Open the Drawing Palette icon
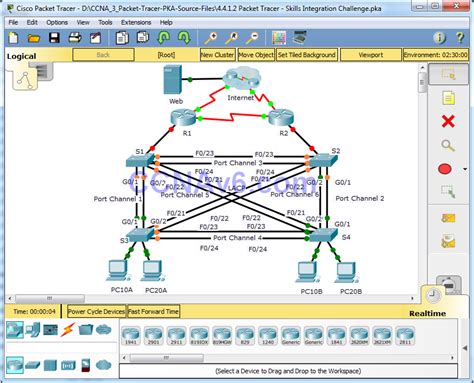Image resolution: width=474 pixels, height=383 pixels. [279, 38]
